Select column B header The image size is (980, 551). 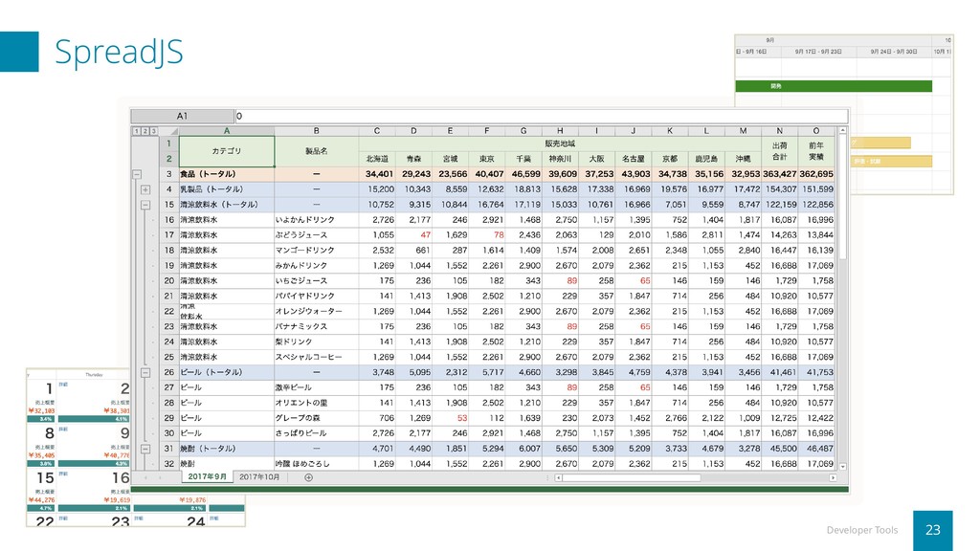[316, 131]
